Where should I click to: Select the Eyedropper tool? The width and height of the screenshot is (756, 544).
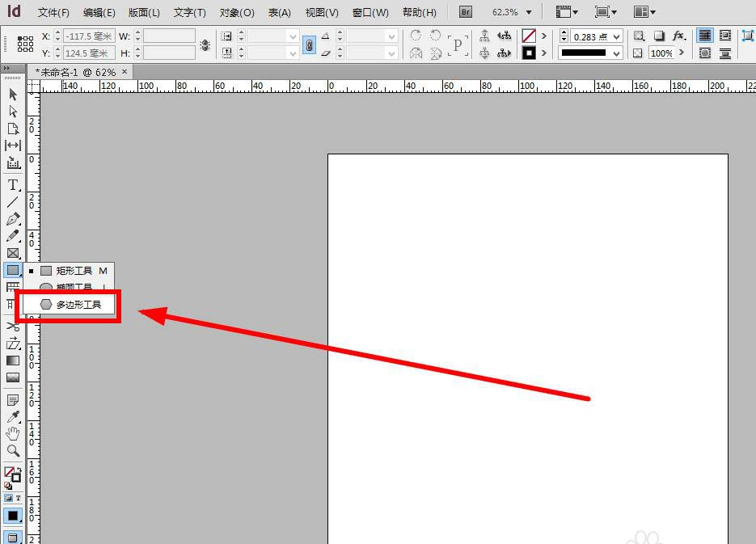pyautogui.click(x=13, y=417)
